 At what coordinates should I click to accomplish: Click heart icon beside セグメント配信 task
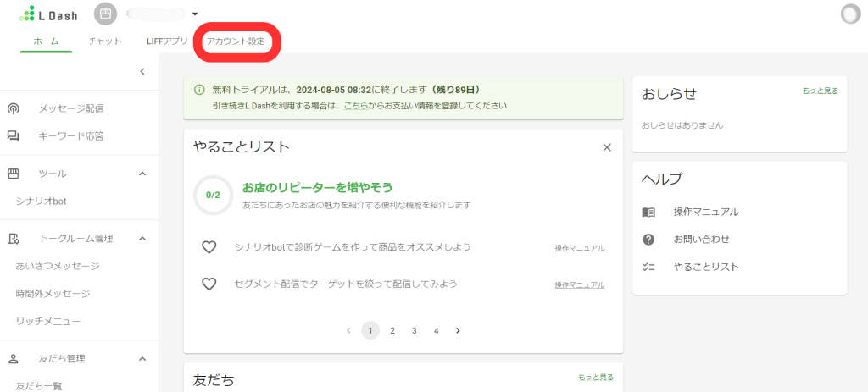click(209, 284)
